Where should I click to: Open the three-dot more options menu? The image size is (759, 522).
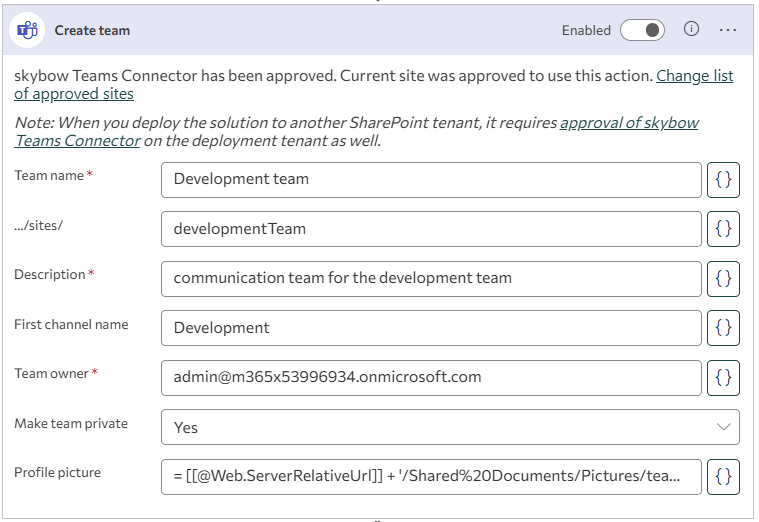click(x=728, y=30)
